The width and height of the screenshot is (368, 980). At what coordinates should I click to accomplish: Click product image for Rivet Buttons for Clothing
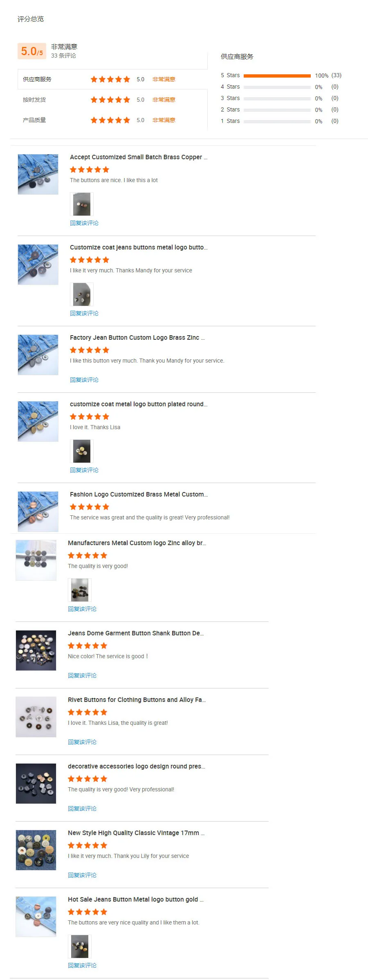36,717
